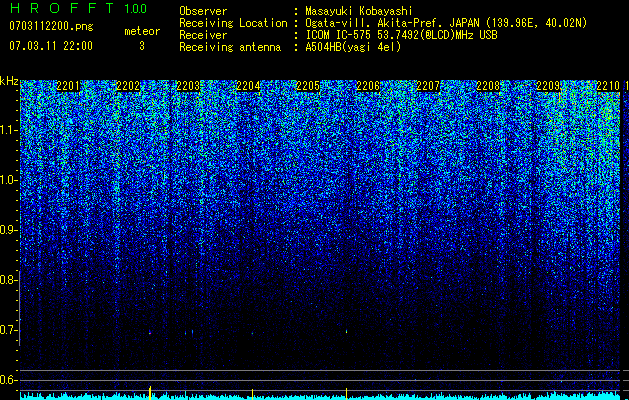Screen dimensions: 629x400
Task: Click the 0.6 kHz gray reference line
Action: click(x=320, y=380)
